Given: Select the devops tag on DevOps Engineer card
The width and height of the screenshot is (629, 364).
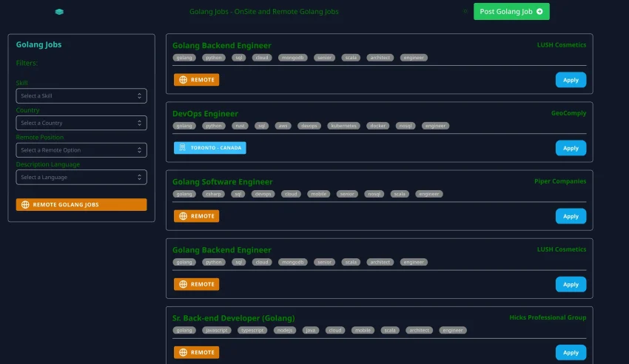Looking at the screenshot, I should tap(309, 126).
